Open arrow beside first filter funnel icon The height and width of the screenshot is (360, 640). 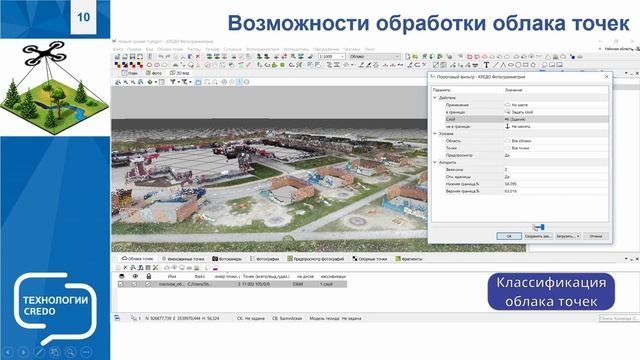178,82
